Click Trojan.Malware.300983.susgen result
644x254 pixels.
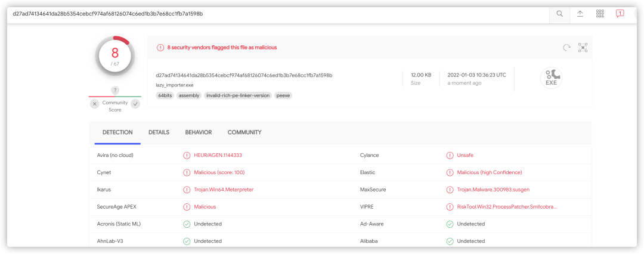(x=493, y=190)
